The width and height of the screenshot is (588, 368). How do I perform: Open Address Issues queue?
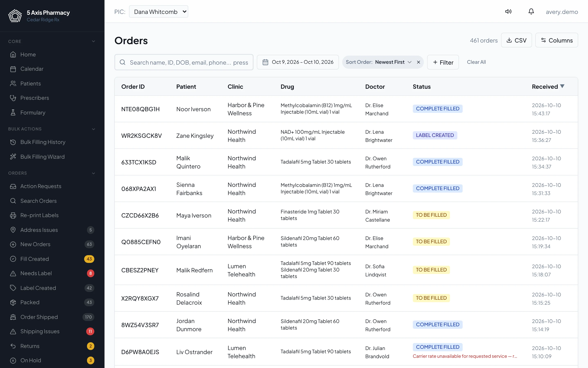click(52, 230)
